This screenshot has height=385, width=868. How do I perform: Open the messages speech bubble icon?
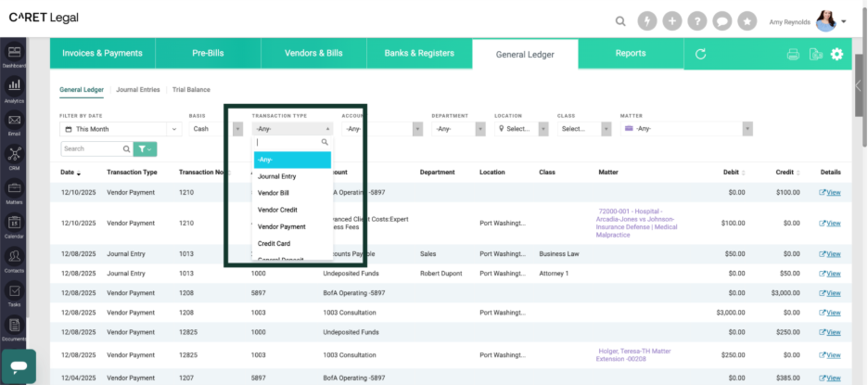point(721,21)
